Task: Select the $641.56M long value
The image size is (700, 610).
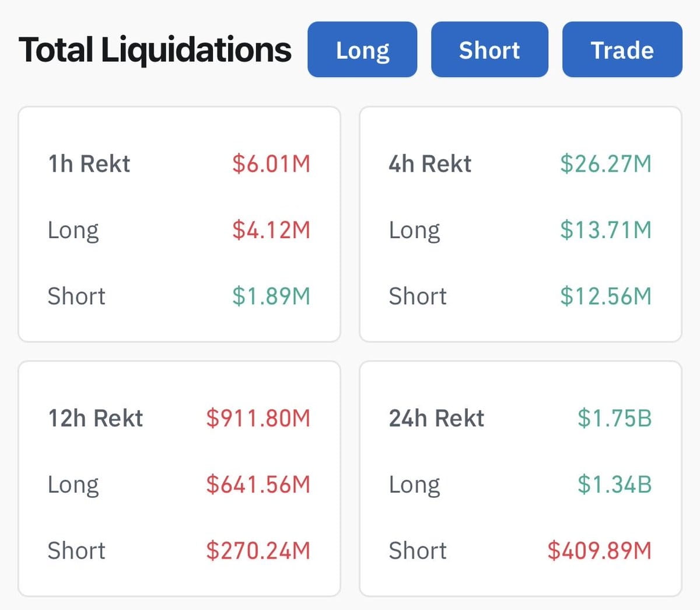Action: click(258, 484)
